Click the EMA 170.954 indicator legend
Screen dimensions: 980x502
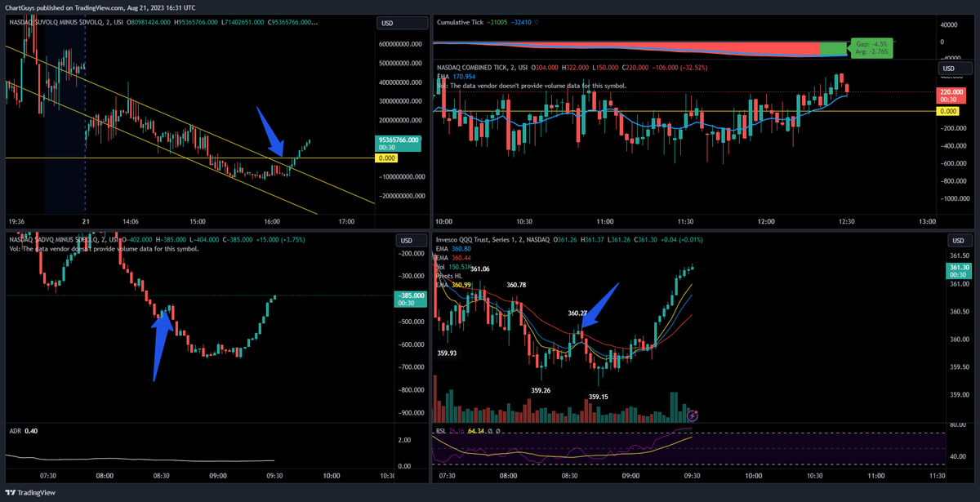click(x=457, y=77)
